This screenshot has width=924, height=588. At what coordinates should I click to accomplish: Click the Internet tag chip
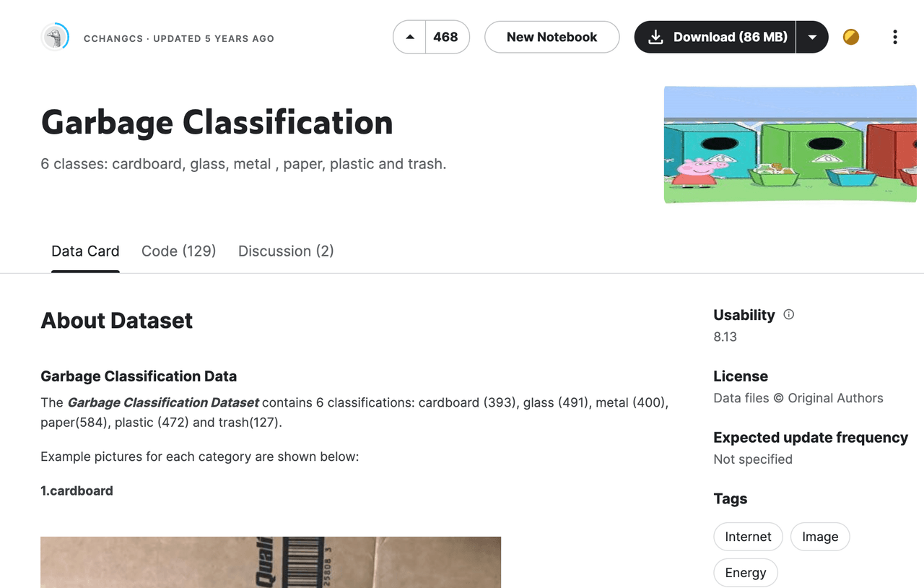click(x=748, y=537)
